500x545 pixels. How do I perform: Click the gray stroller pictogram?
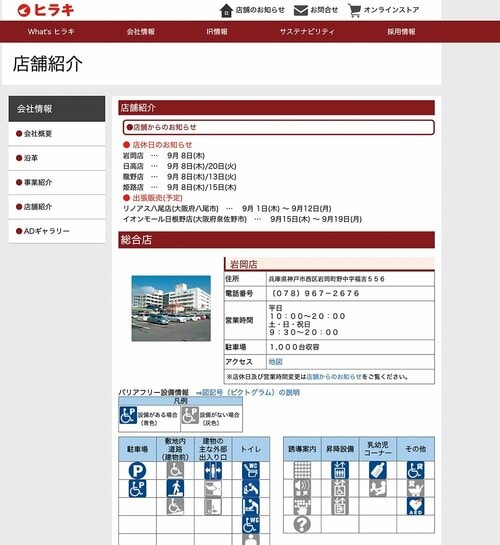coord(416,488)
